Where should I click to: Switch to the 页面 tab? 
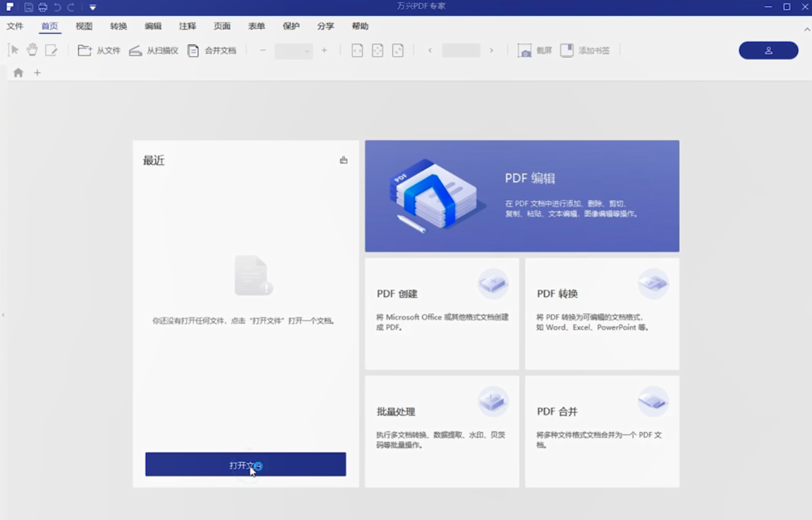[x=222, y=26]
